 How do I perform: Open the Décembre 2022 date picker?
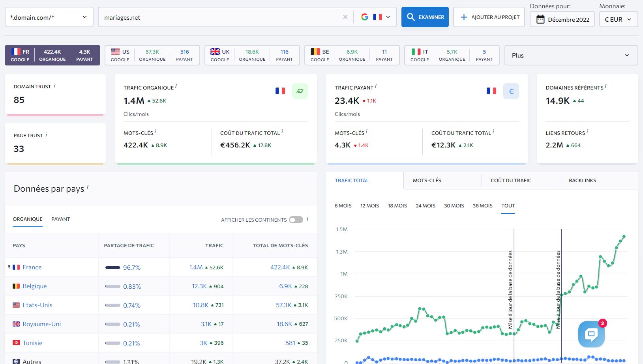562,19
